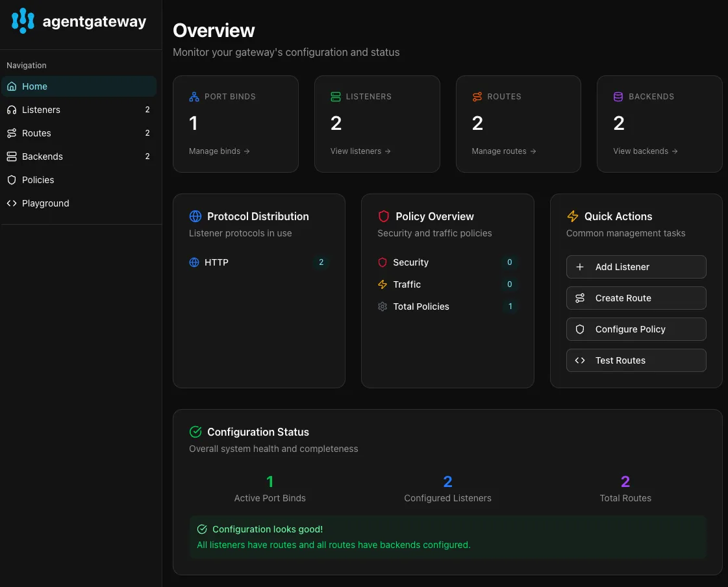Click the red Policy Overview shield icon
This screenshot has width=728, height=587.
[384, 216]
